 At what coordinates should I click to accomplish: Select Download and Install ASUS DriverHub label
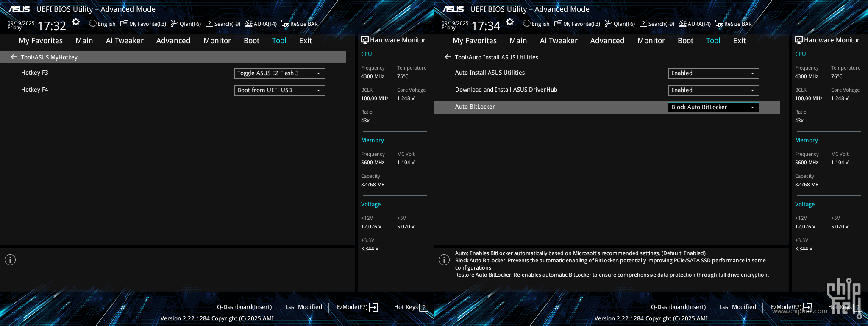506,90
